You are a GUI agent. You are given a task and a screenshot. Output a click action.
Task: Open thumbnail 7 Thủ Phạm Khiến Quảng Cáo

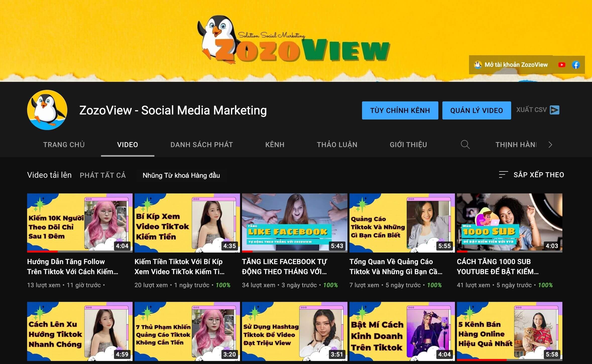(187, 331)
